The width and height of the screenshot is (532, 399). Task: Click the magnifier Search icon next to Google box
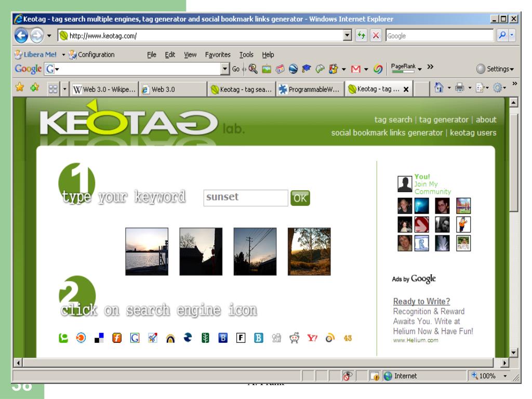502,35
